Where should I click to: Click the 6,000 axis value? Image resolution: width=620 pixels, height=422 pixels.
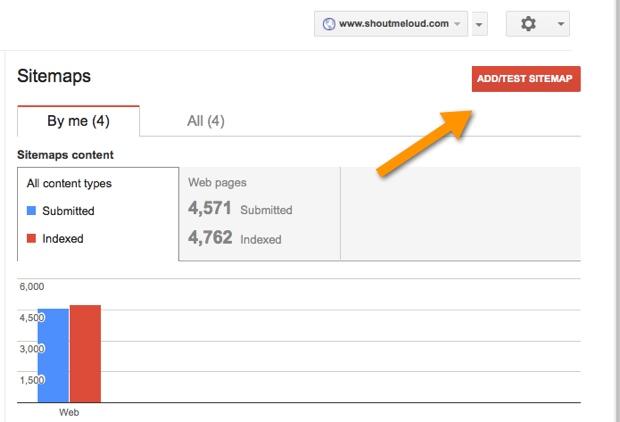tap(32, 286)
